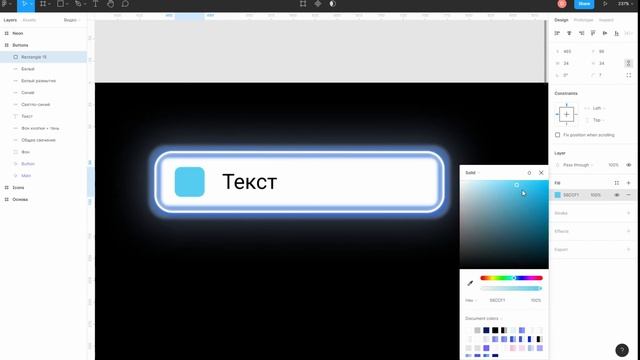Select the Comment tool

pos(125,4)
